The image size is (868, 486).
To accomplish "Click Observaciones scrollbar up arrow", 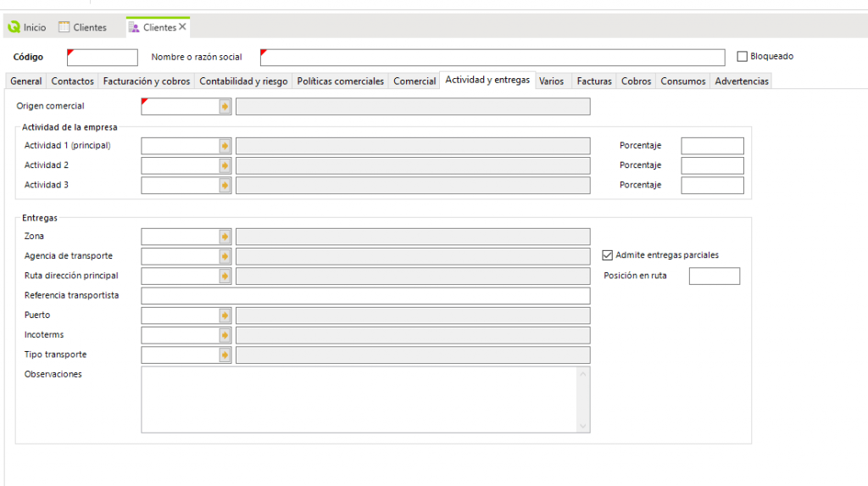I will (x=583, y=374).
